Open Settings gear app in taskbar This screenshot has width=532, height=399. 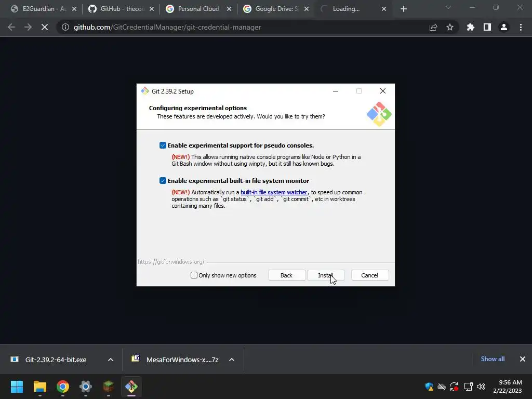(x=86, y=387)
